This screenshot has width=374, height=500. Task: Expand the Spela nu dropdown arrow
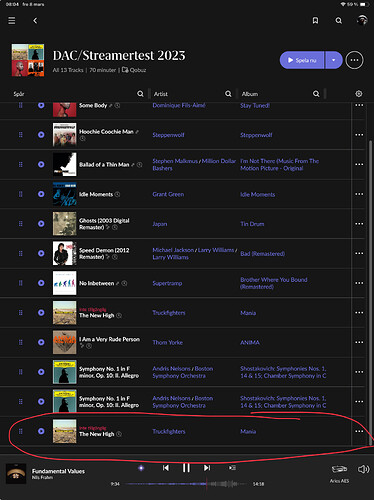click(334, 60)
